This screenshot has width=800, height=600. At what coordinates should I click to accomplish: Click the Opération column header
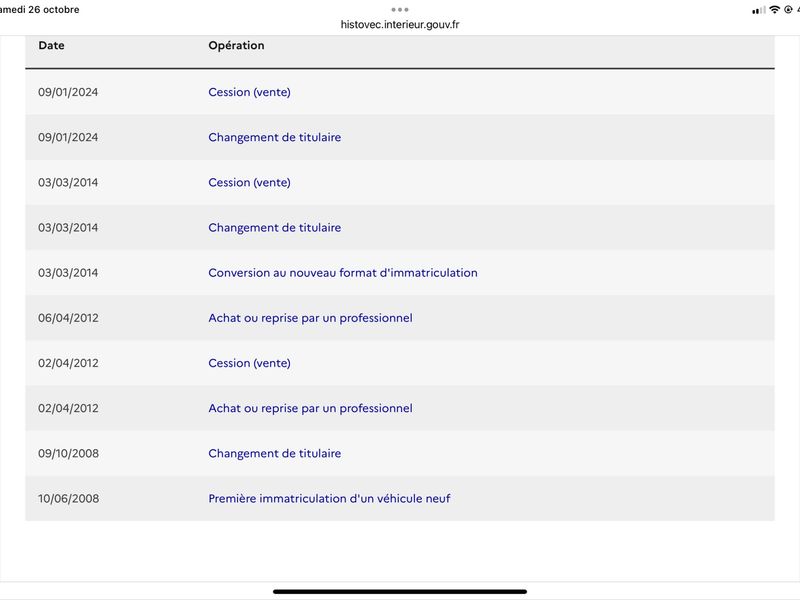tap(236, 45)
